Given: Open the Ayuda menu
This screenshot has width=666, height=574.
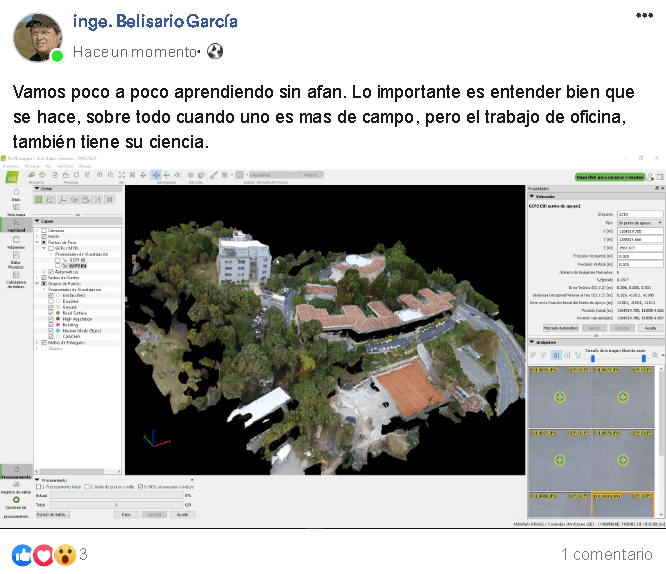Looking at the screenshot, I should (x=85, y=166).
